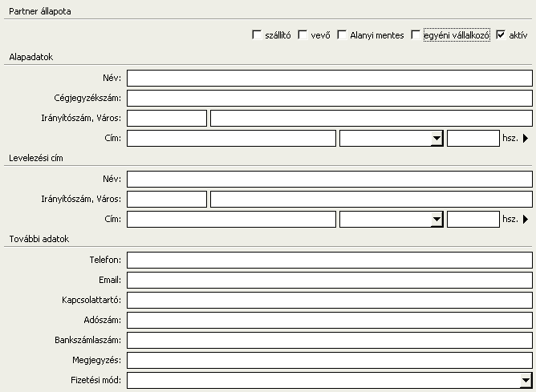Click the Levelezési cím city field
Image resolution: width=536 pixels, height=392 pixels.
coord(372,199)
